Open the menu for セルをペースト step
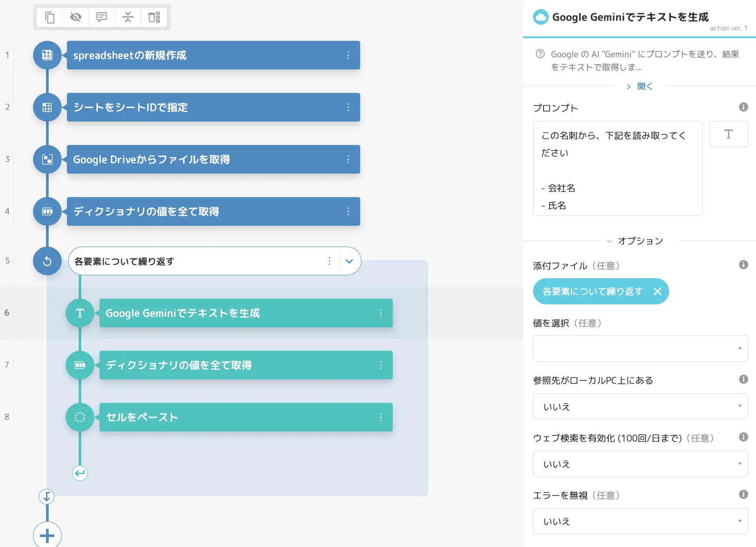 [381, 417]
